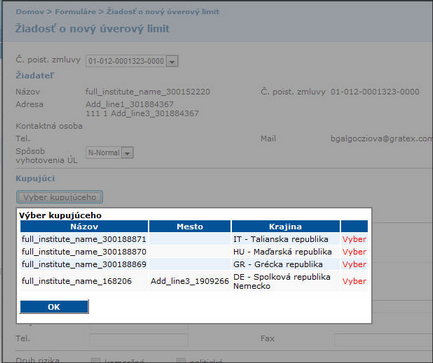Confirm with the OK button
The image size is (433, 363).
pos(54,307)
